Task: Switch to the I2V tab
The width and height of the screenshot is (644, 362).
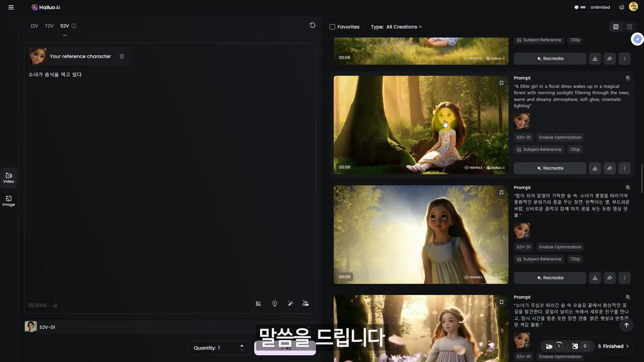Action: (x=34, y=26)
